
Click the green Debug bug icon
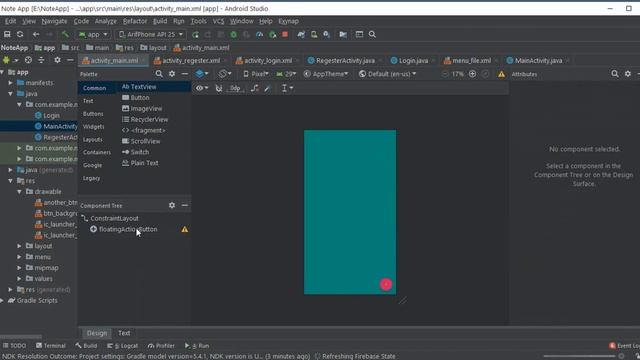coord(233,35)
